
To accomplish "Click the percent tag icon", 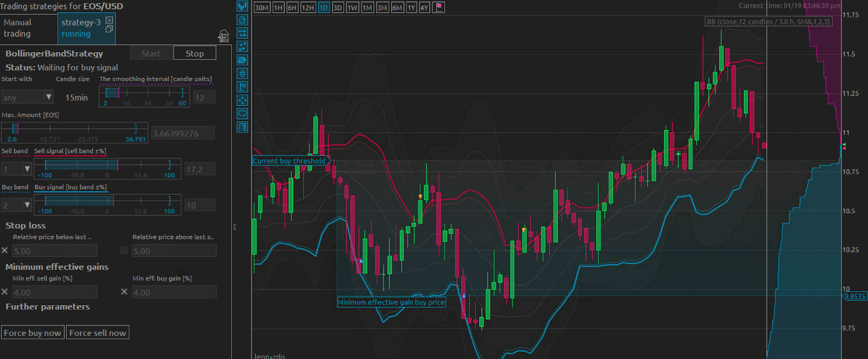I will 242,60.
